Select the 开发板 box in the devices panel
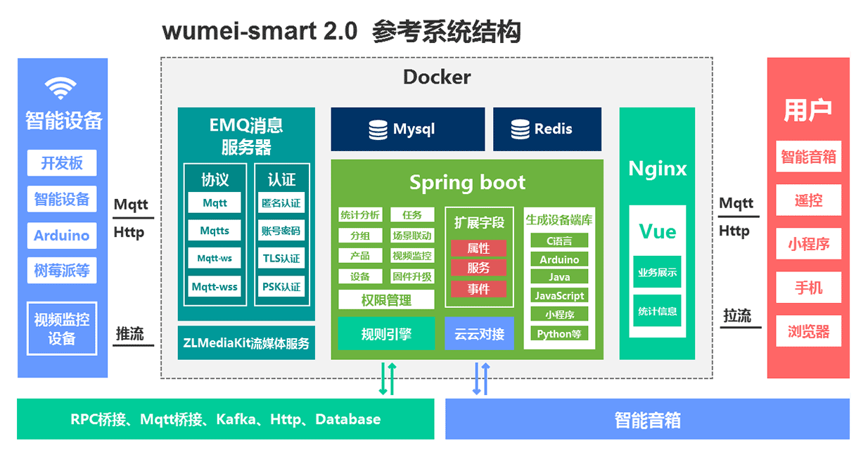The width and height of the screenshot is (868, 457). tap(62, 163)
